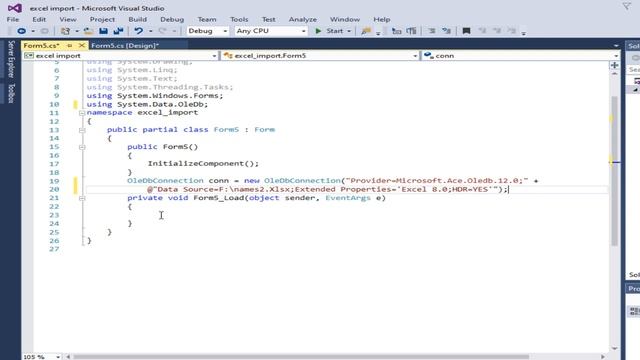
Task: Click the Find in Files toolbar icon
Action: pyautogui.click(x=366, y=31)
